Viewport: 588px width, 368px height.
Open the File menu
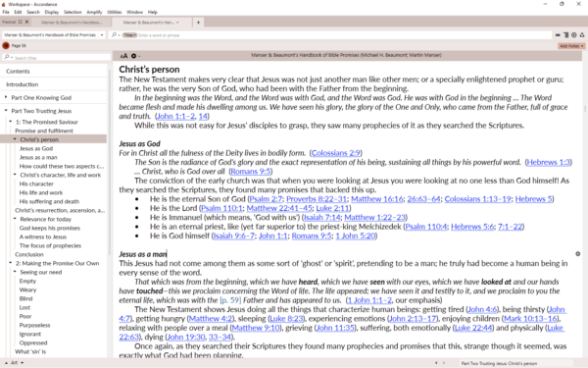(6, 12)
